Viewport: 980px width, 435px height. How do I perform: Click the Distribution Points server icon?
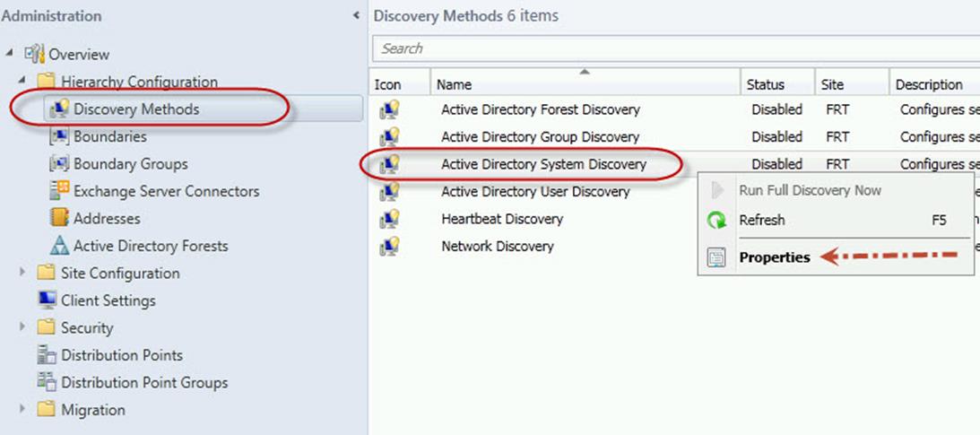click(47, 355)
